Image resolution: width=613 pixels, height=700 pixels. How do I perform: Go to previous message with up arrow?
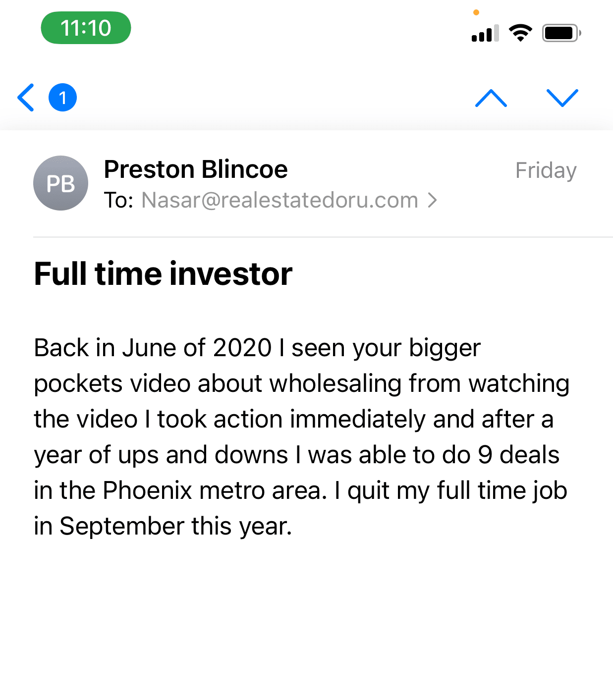(x=491, y=98)
